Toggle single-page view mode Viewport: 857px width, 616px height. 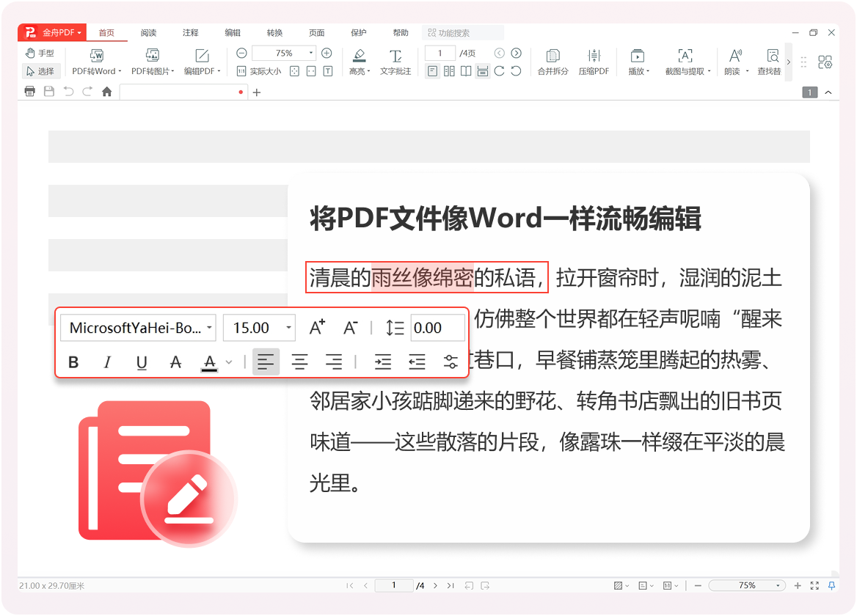click(432, 71)
